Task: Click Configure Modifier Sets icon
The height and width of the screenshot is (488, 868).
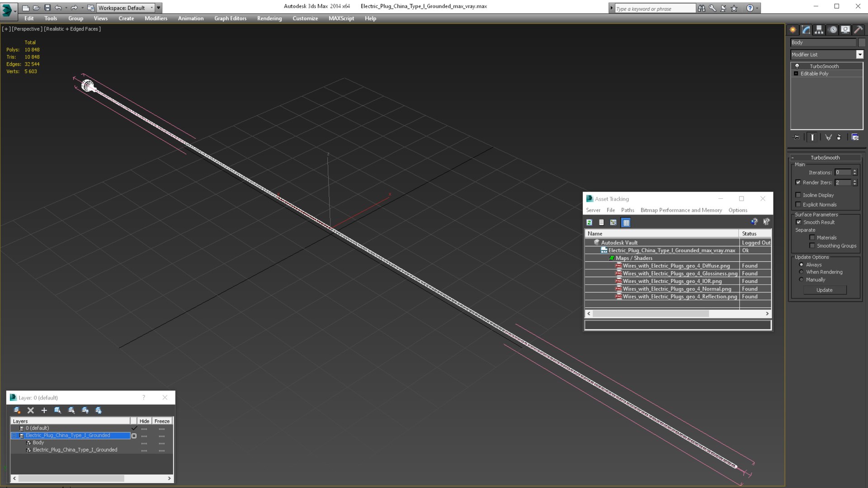Action: (855, 137)
